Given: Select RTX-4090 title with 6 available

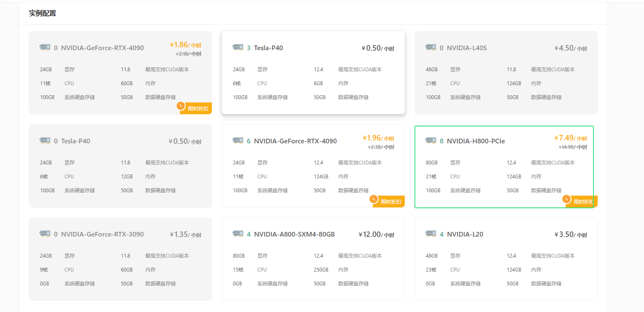Looking at the screenshot, I should (x=295, y=141).
